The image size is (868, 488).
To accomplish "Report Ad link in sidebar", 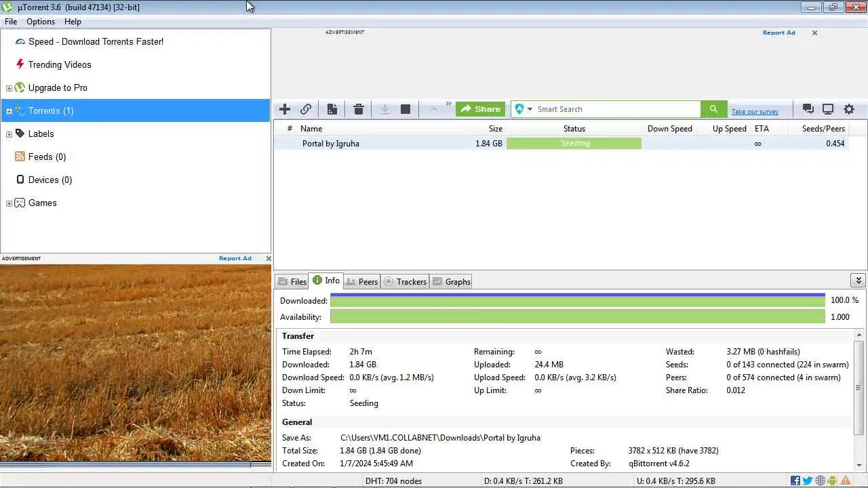I will (x=235, y=258).
